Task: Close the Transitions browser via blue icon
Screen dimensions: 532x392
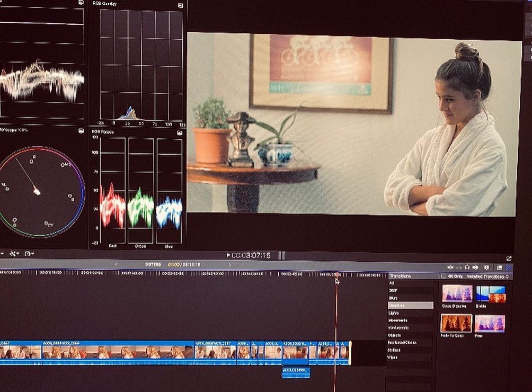Action: click(508, 268)
